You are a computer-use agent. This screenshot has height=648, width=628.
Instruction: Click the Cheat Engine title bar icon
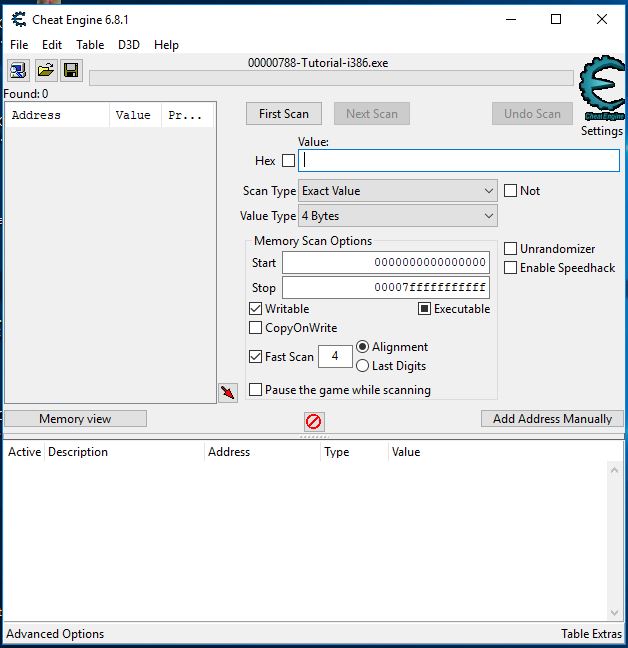pyautogui.click(x=19, y=19)
